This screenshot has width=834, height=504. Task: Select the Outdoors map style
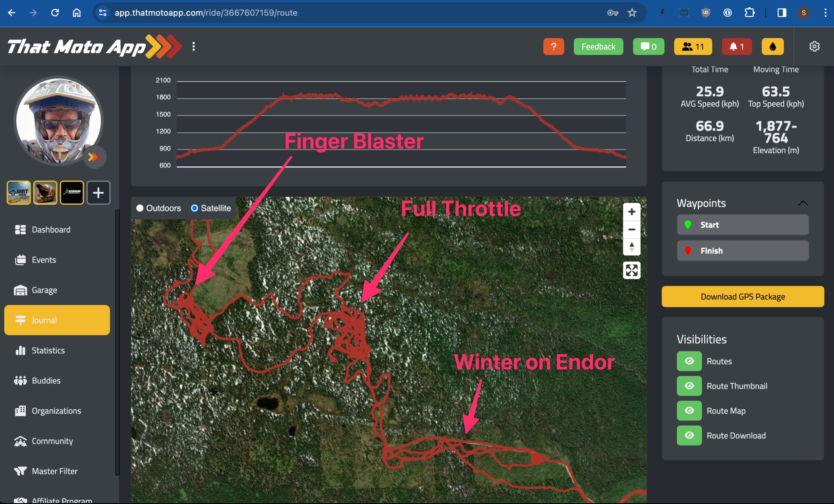pos(140,208)
